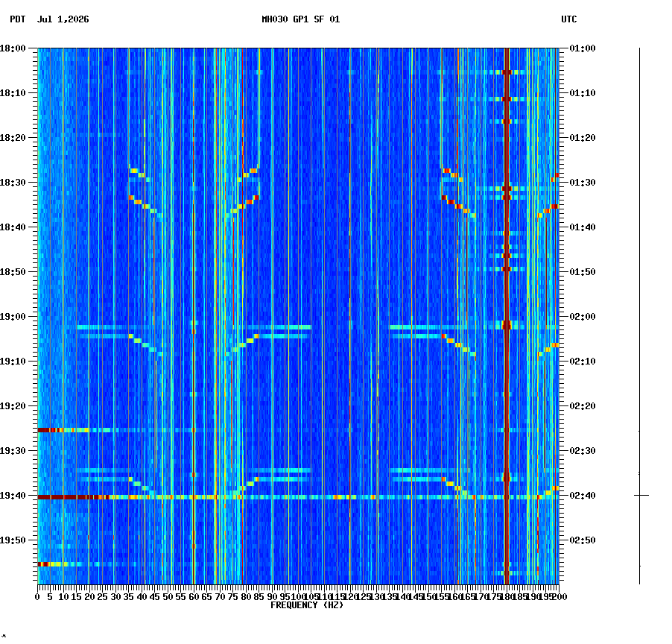Click the 18:30 time label

[13, 182]
